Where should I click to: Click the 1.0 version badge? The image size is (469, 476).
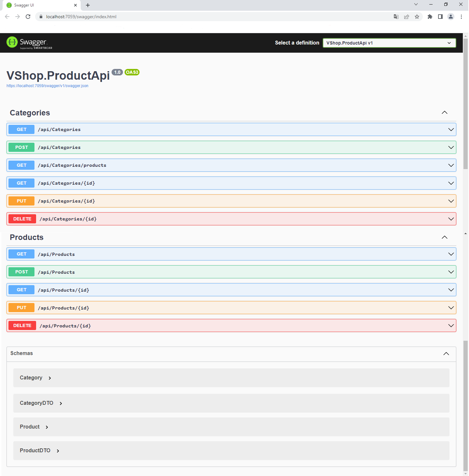117,72
